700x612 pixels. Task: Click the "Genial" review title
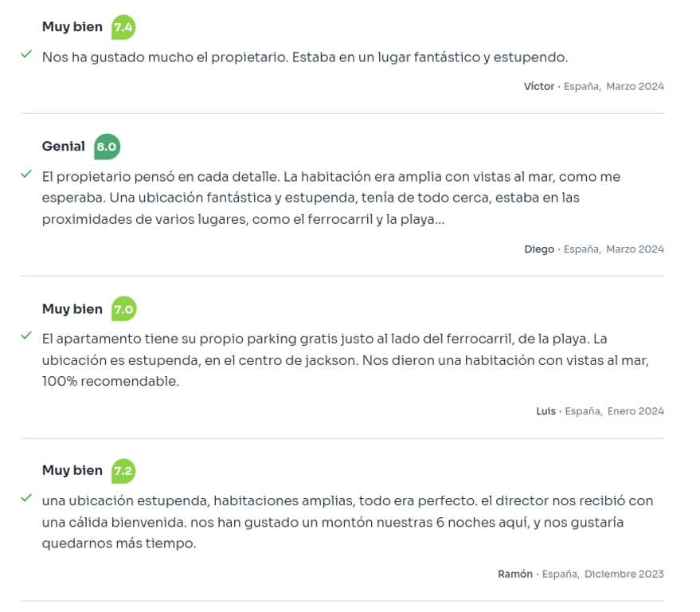click(x=64, y=147)
